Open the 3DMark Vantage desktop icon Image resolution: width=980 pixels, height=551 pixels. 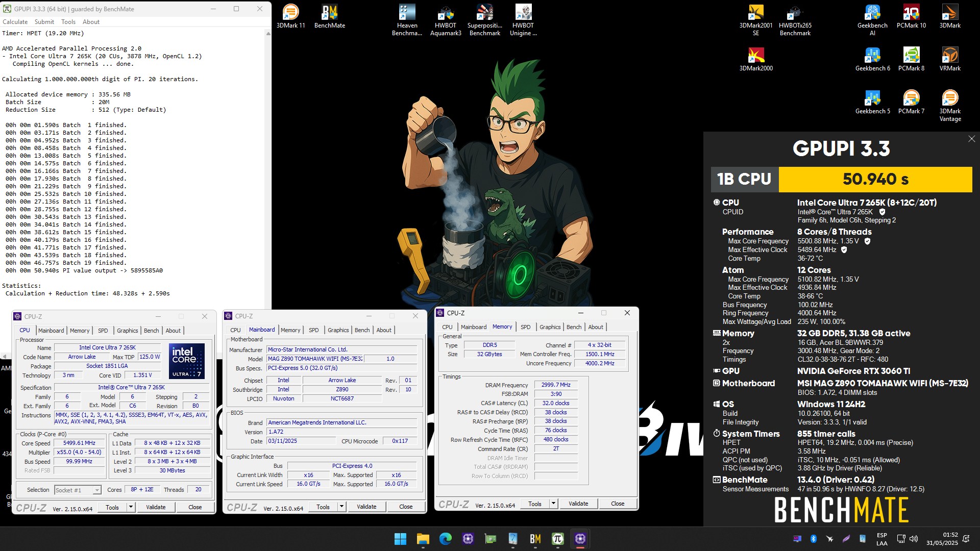point(950,106)
